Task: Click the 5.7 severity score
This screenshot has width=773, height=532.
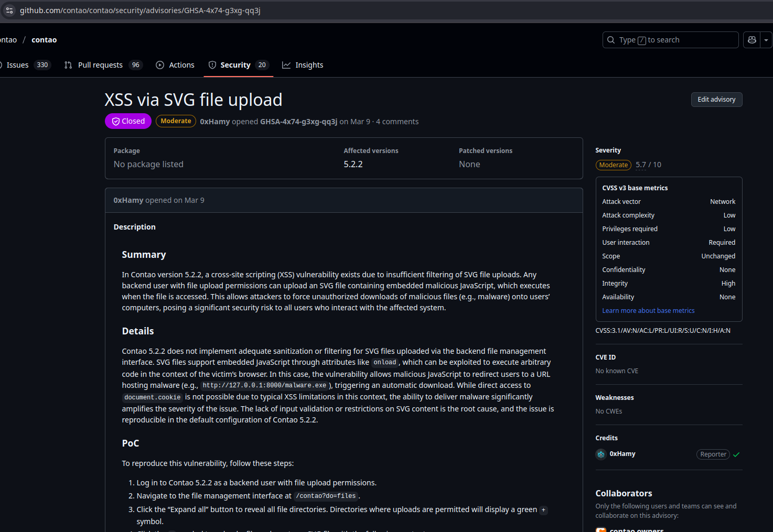Action: [641, 165]
